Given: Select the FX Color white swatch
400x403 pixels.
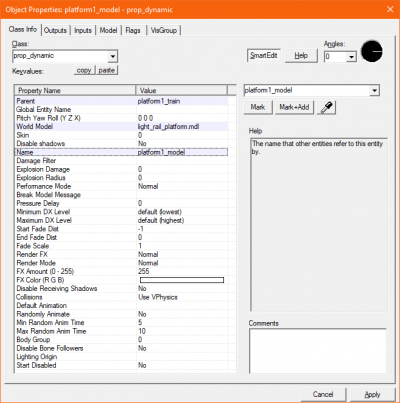Looking at the screenshot, I should 182,280.
